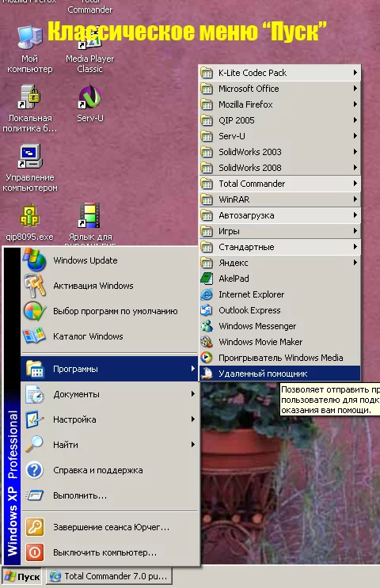Viewport: 380px width, 588px height.
Task: Open Outlook Express icon
Action: pyautogui.click(x=207, y=310)
